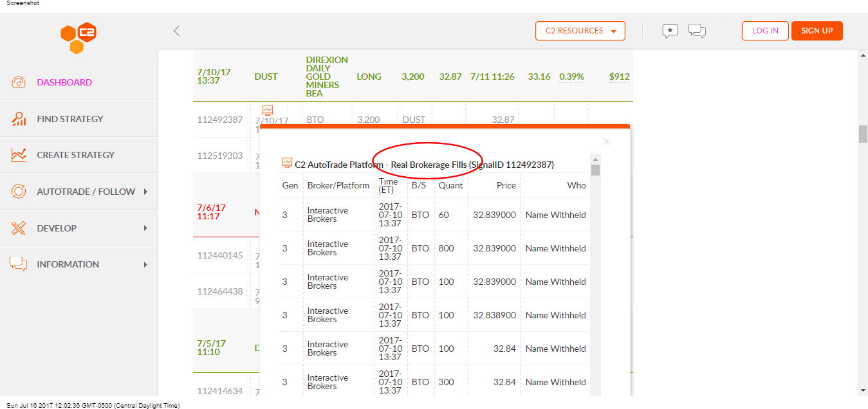Image resolution: width=868 pixels, height=409 pixels.
Task: Click the C2 hexagon logo
Action: click(78, 38)
